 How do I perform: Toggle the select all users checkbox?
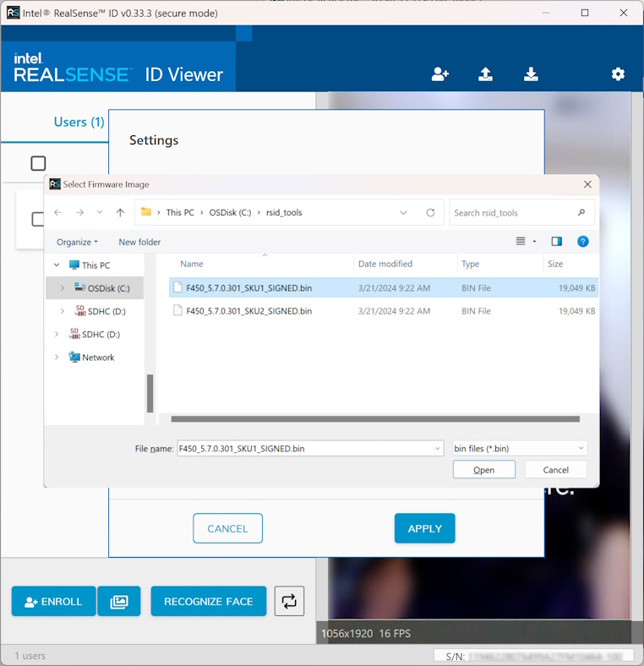[38, 163]
